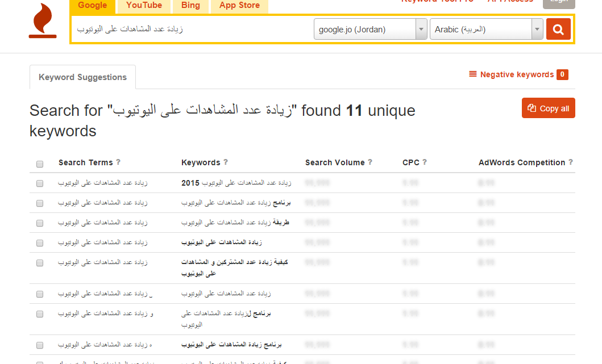Open the Negative keywords link
602x364 pixels.
[517, 74]
